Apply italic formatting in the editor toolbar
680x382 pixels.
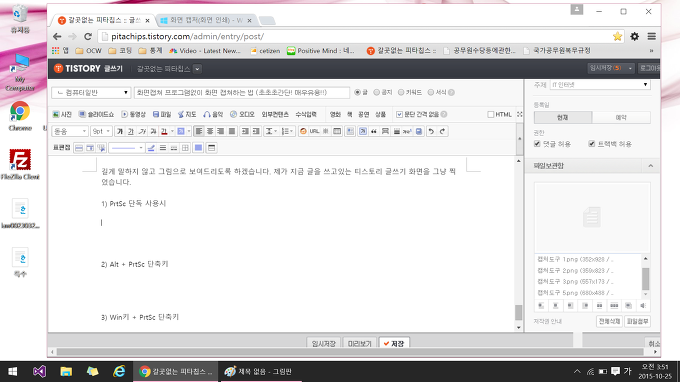pos(142,131)
